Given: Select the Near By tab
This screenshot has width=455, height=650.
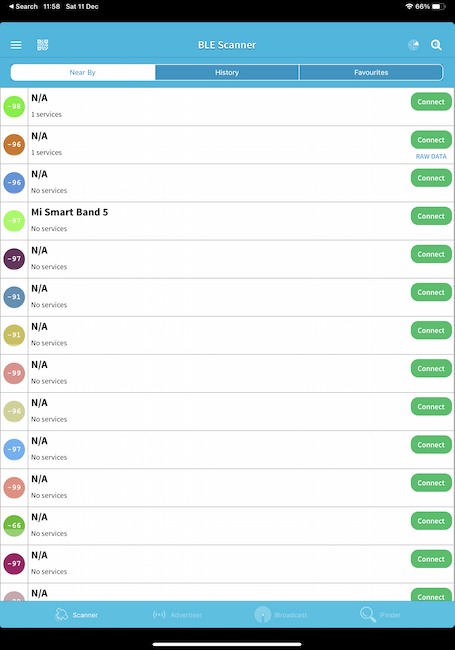Looking at the screenshot, I should coord(83,73).
